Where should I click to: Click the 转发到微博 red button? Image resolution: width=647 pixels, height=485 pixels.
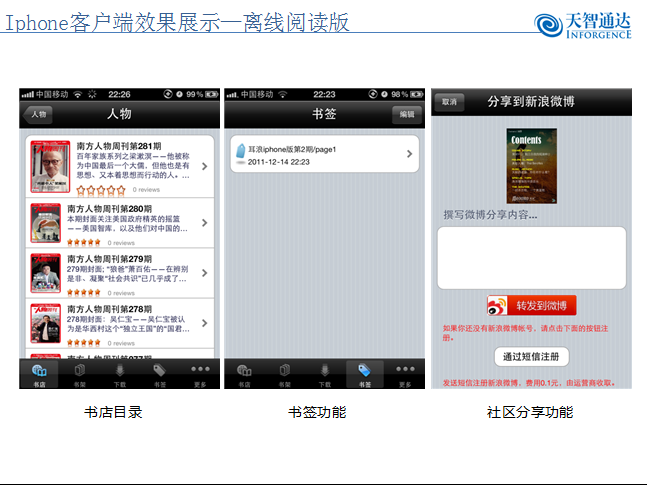531,306
